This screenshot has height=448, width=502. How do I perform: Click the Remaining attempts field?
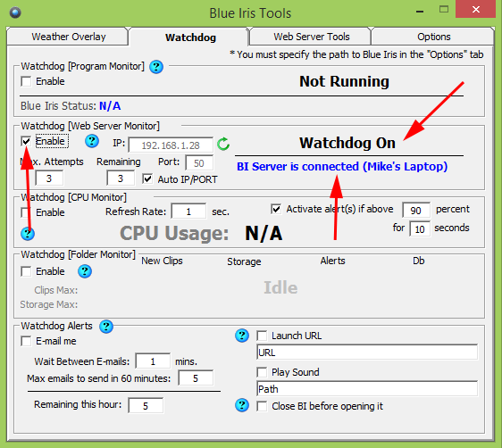coord(121,178)
